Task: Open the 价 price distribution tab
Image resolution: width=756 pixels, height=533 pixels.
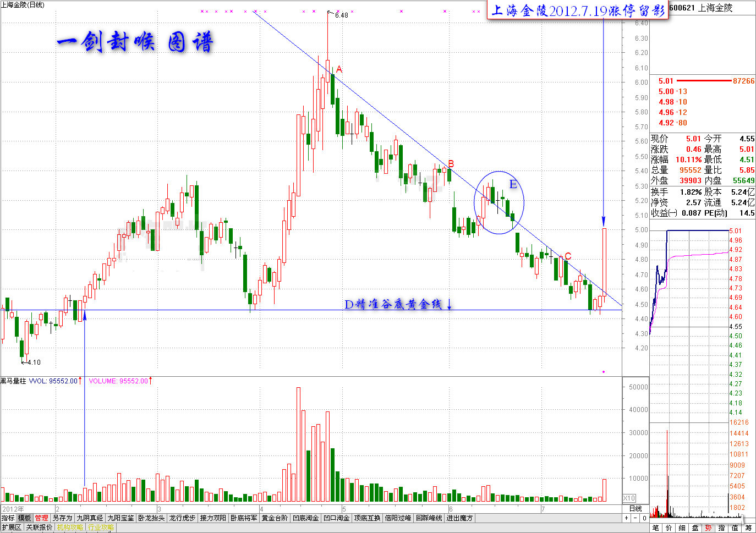Action: pyautogui.click(x=669, y=528)
